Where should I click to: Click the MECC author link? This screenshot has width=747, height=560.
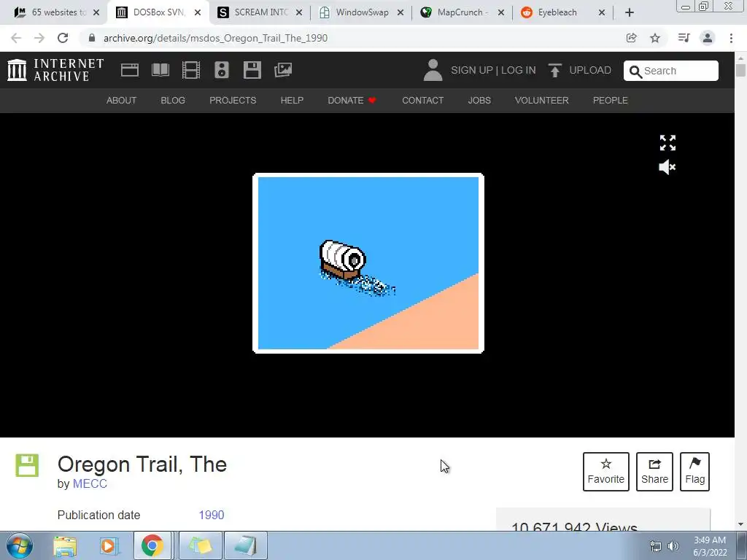tap(90, 484)
